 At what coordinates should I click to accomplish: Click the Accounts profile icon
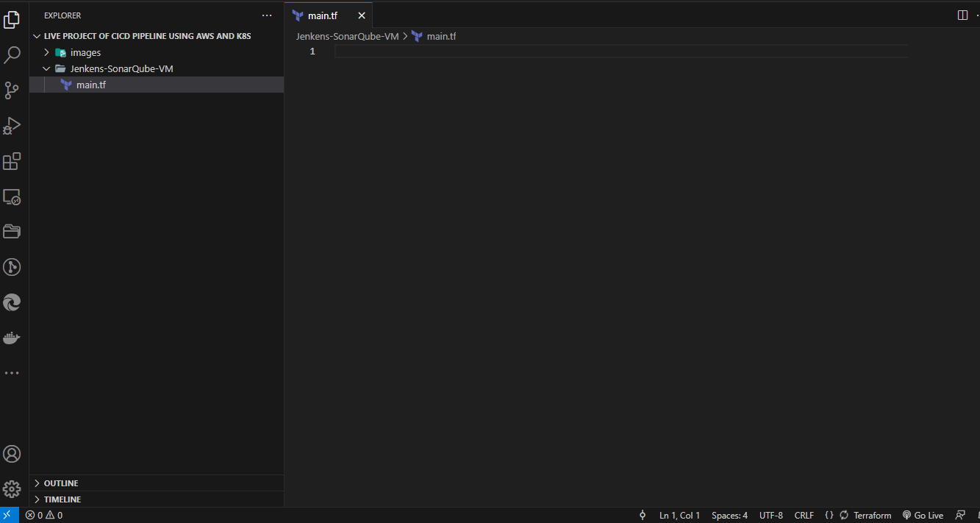[12, 454]
